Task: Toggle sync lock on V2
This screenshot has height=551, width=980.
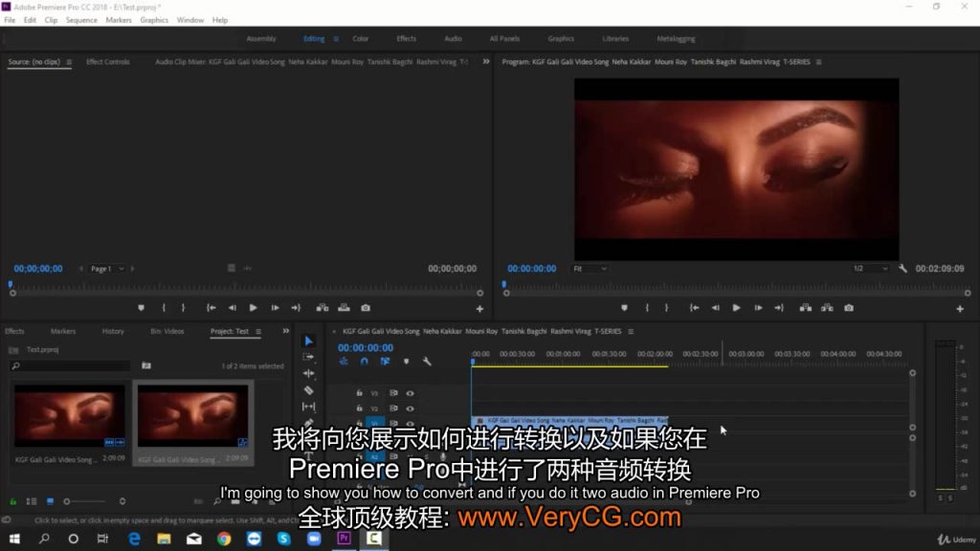Action: [x=393, y=408]
